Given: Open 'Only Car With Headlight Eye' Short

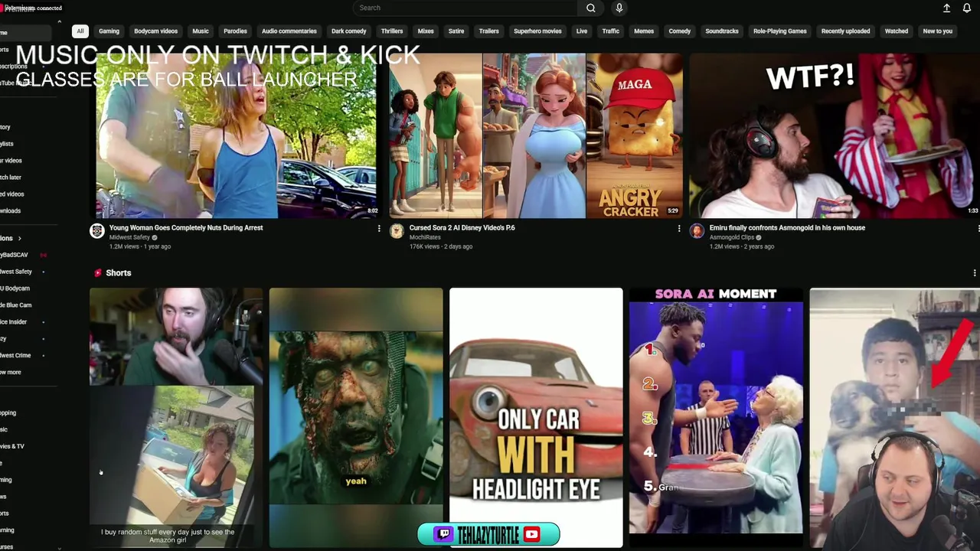Looking at the screenshot, I should (x=536, y=417).
